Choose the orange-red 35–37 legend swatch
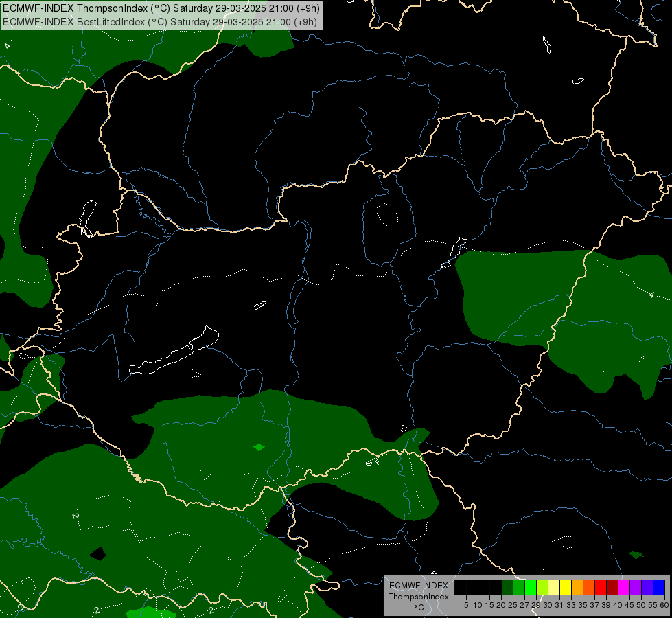This screenshot has height=618, width=672. click(589, 587)
